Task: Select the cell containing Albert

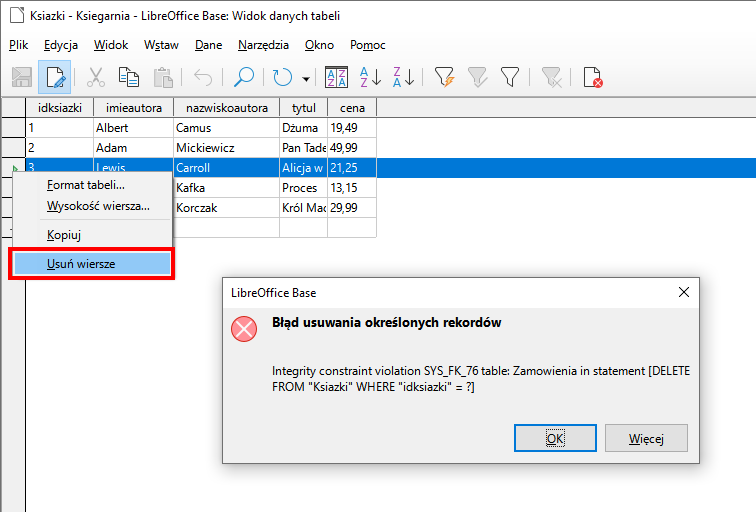Action: pos(134,128)
